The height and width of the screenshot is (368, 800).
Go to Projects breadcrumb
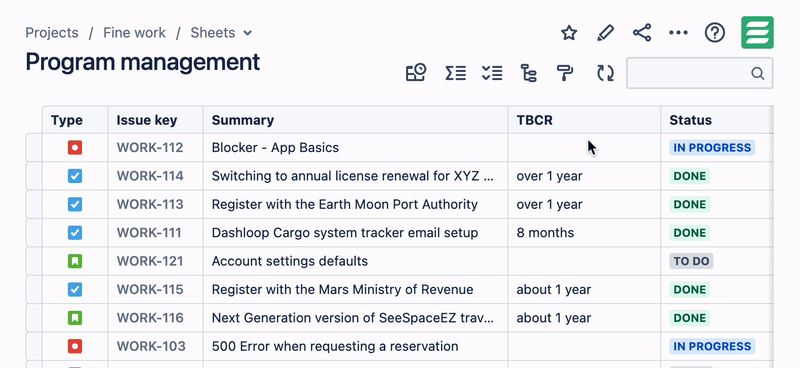coord(52,33)
